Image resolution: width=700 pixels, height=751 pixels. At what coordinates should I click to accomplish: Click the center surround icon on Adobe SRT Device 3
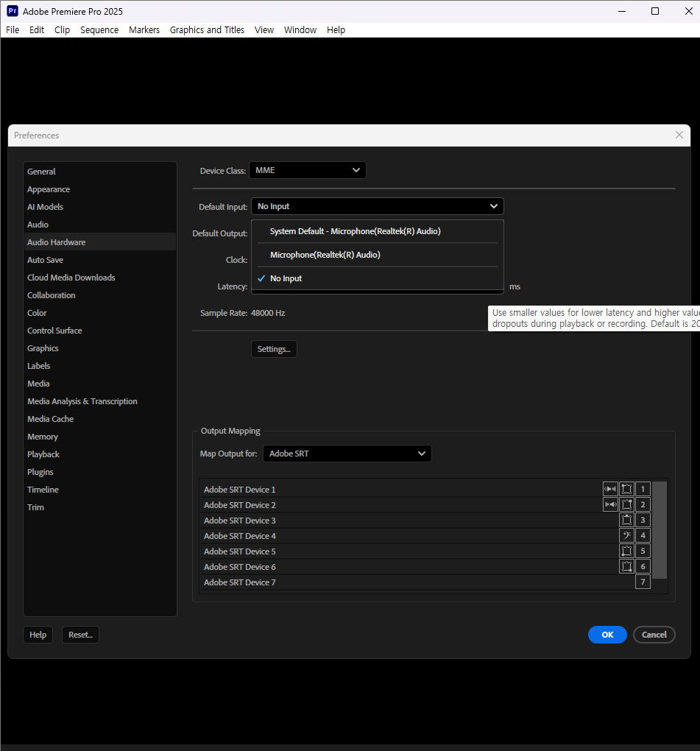click(626, 520)
